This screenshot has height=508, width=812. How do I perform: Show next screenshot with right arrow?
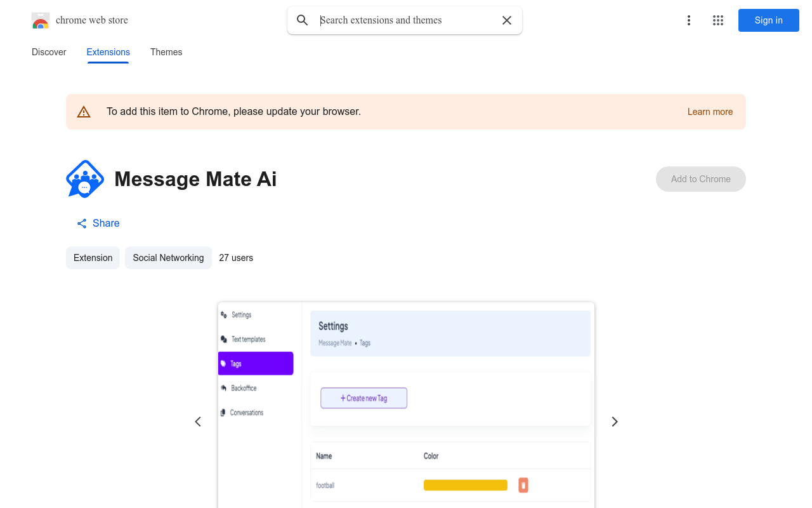(x=614, y=422)
